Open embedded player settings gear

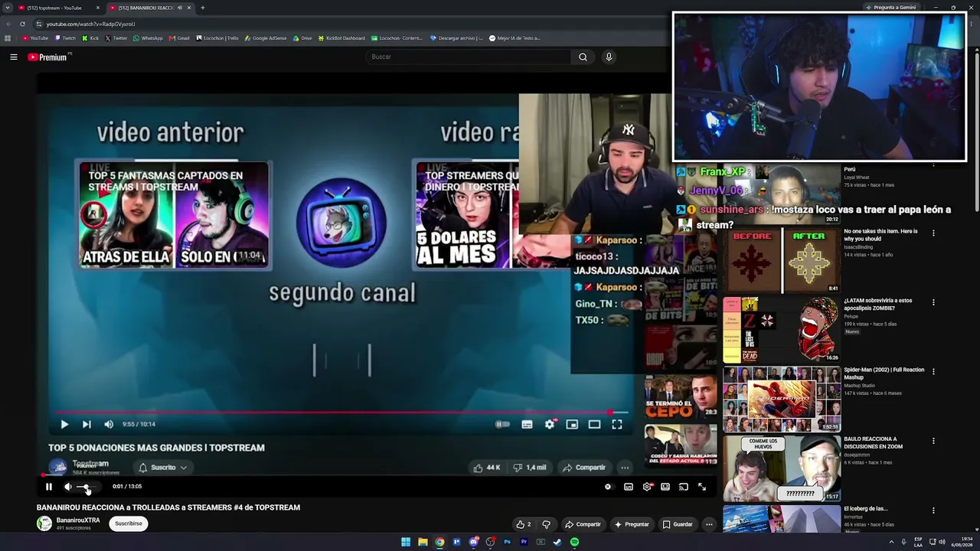click(x=550, y=425)
